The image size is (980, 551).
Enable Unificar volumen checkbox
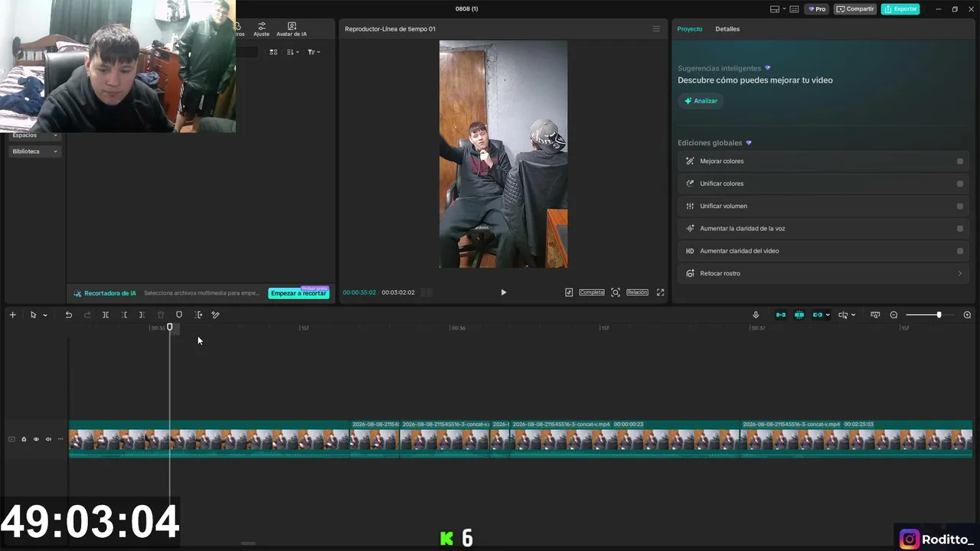[960, 206]
